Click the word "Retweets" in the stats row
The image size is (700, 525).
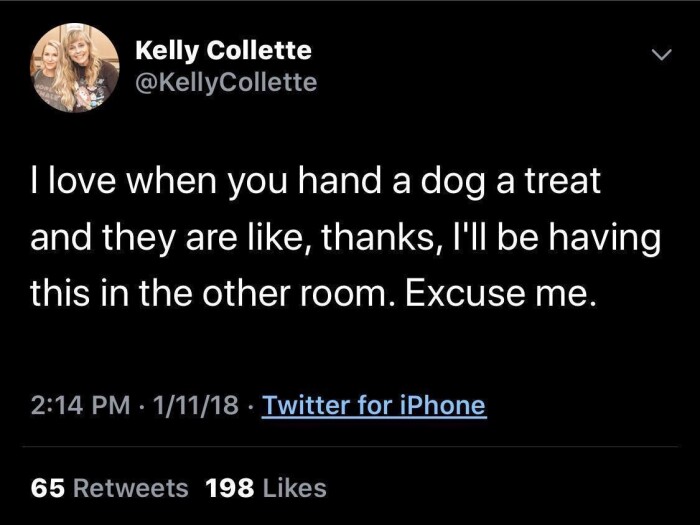coord(130,488)
